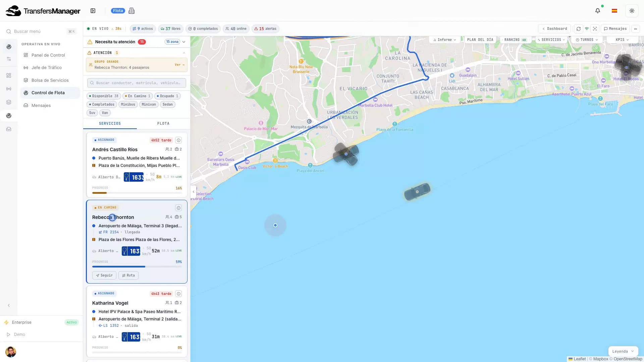Expand the Servicios map dropdown
644x362 pixels.
pyautogui.click(x=551, y=40)
